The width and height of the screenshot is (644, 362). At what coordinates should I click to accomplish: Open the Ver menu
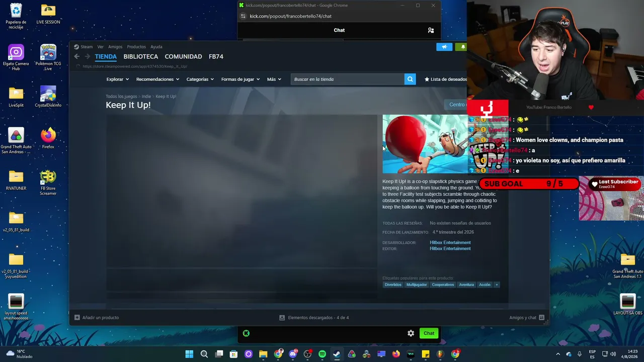click(101, 47)
